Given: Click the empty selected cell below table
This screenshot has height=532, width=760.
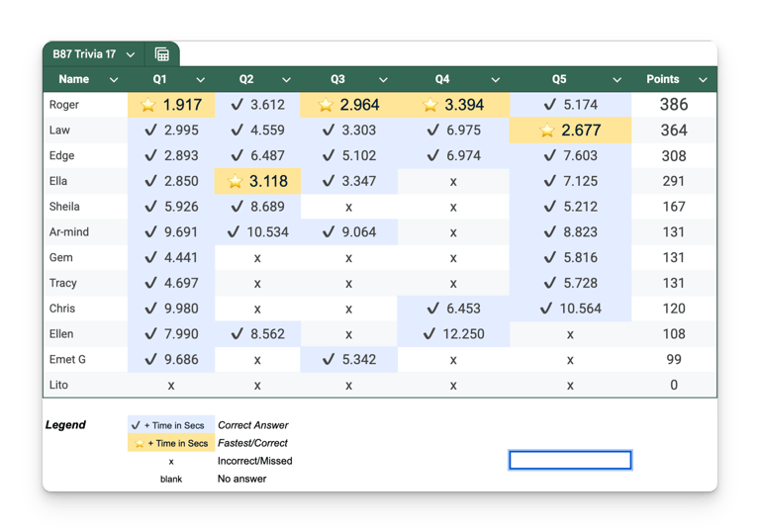Looking at the screenshot, I should coord(570,460).
